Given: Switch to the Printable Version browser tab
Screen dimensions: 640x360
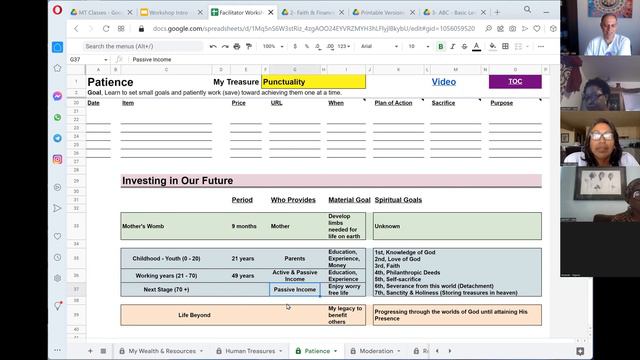Looking at the screenshot, I should [383, 13].
